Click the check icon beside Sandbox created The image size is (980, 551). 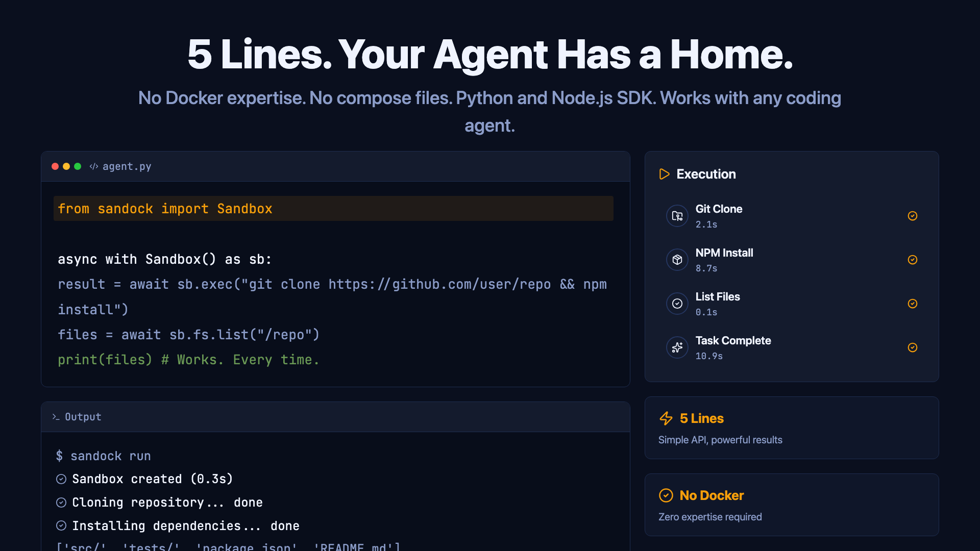61,479
